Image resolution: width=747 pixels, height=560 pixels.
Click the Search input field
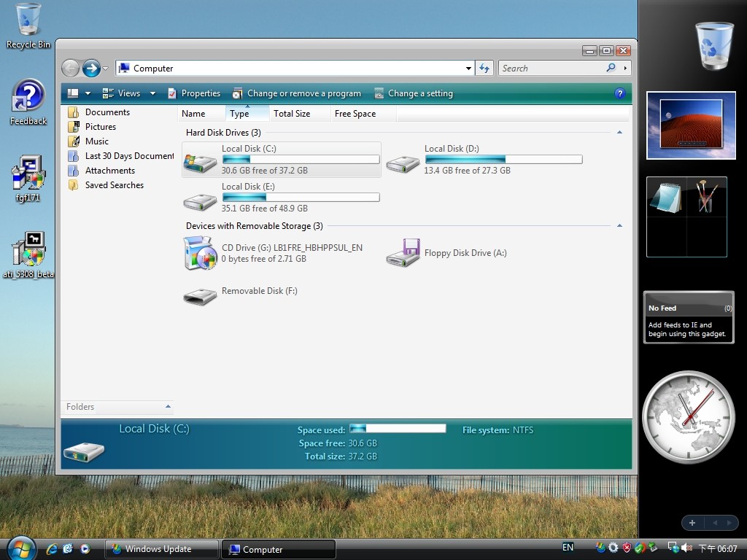[553, 68]
